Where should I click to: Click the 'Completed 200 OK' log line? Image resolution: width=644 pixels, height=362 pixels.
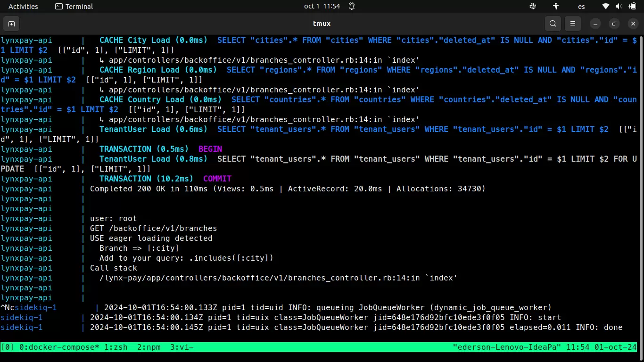pos(288,189)
